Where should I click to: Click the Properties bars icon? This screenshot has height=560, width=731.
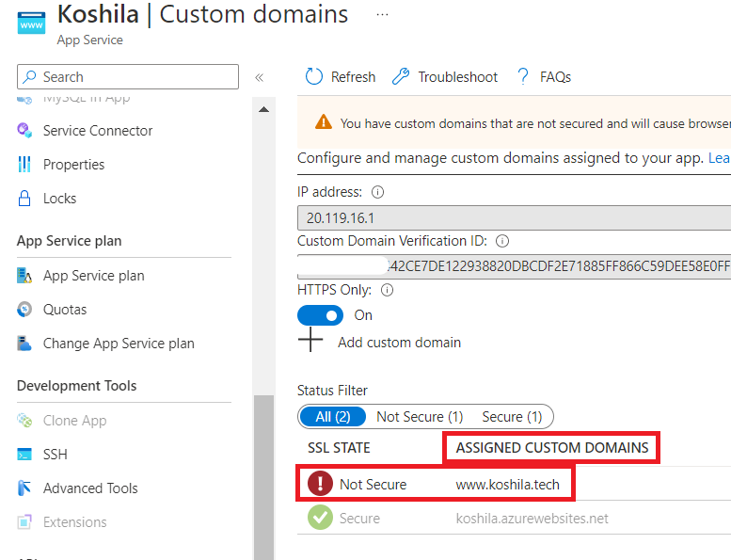click(x=24, y=164)
